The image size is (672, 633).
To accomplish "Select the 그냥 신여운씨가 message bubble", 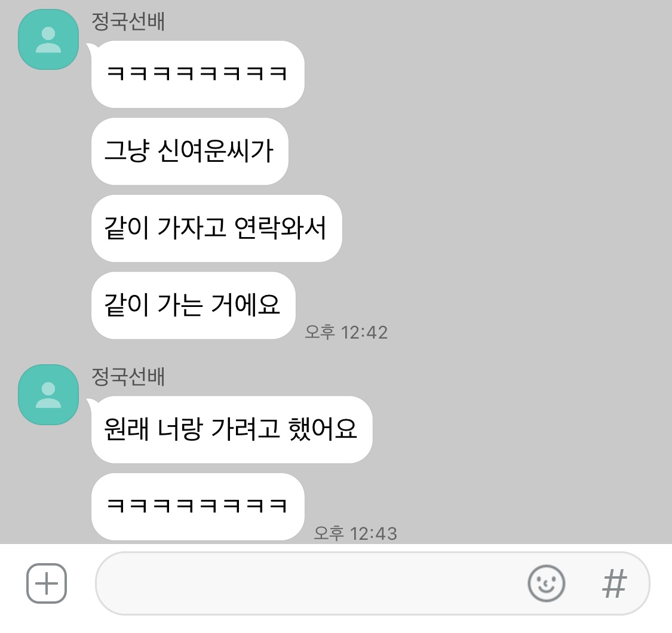I will point(189,151).
